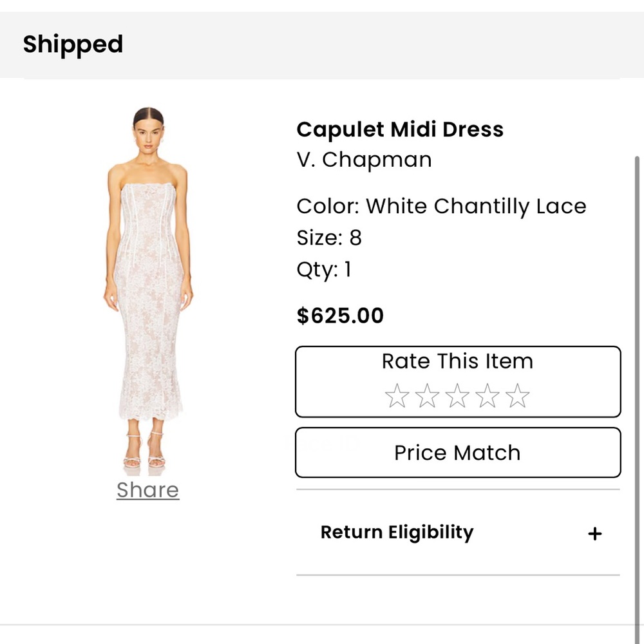
Task: Click the Price Match button
Action: tap(457, 453)
